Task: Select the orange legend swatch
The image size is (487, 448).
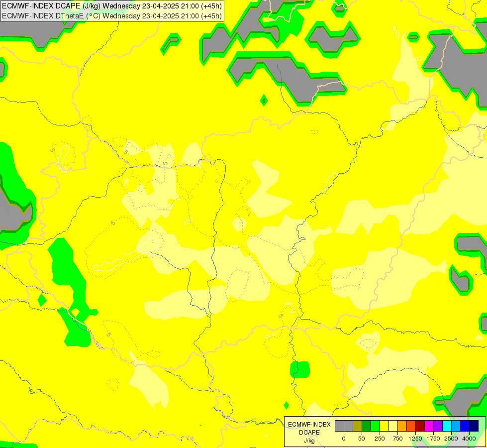Action: (x=402, y=426)
